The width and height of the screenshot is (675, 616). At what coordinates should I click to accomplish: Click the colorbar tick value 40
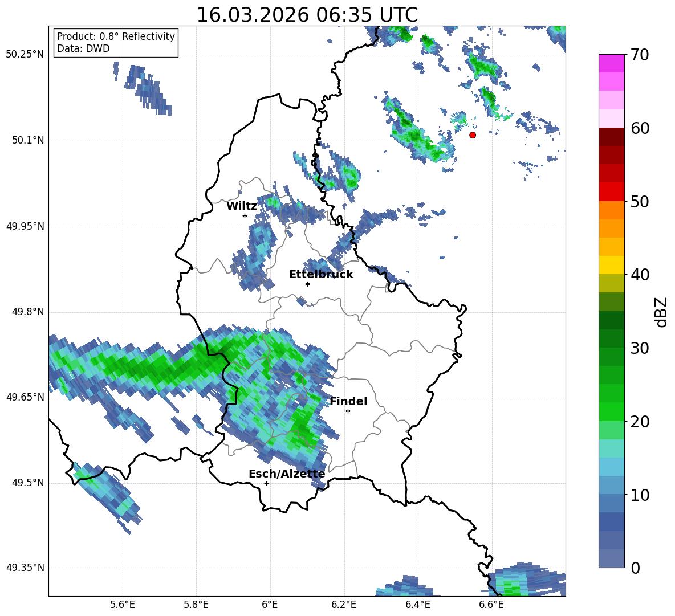(640, 275)
